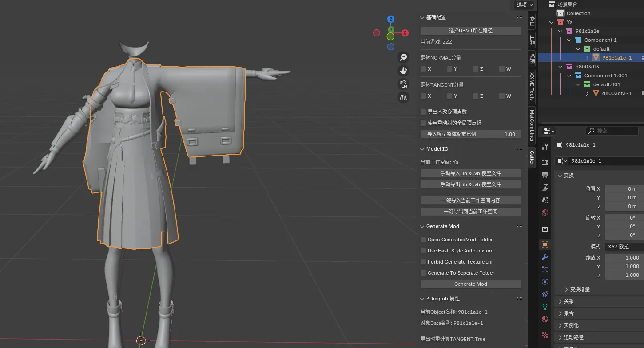Check Use Hash Style AutoTexture
This screenshot has width=644, height=348.
point(423,251)
